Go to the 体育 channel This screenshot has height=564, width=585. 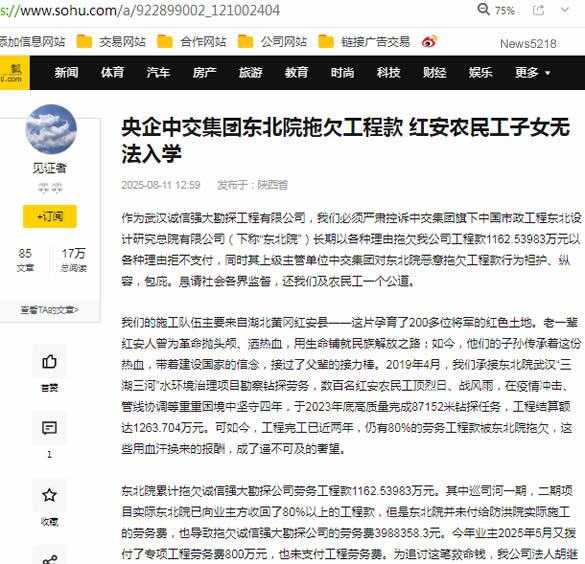pos(112,72)
